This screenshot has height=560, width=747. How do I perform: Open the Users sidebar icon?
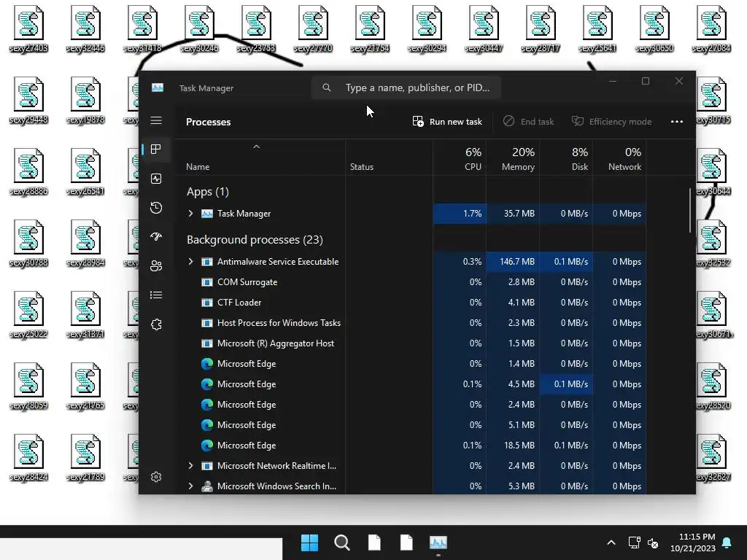(156, 265)
